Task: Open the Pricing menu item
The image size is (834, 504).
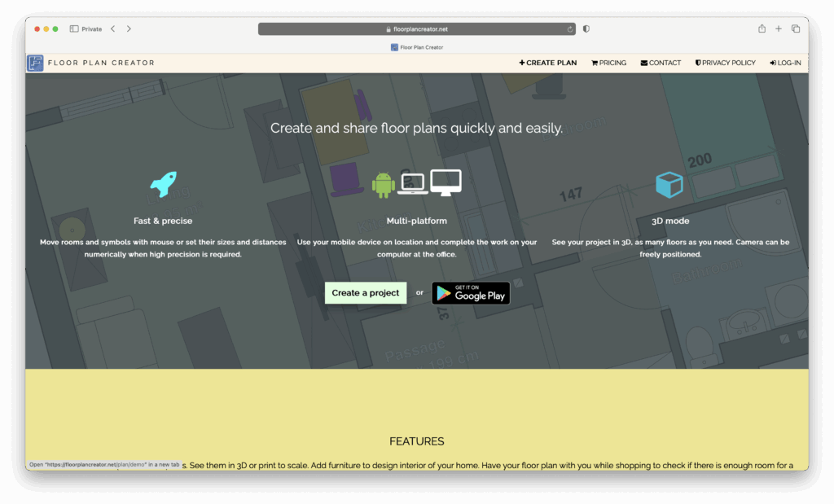Action: (x=609, y=63)
